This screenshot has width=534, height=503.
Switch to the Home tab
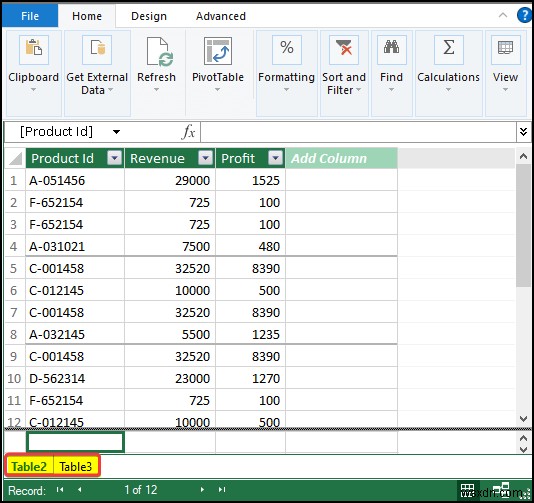pyautogui.click(x=87, y=16)
